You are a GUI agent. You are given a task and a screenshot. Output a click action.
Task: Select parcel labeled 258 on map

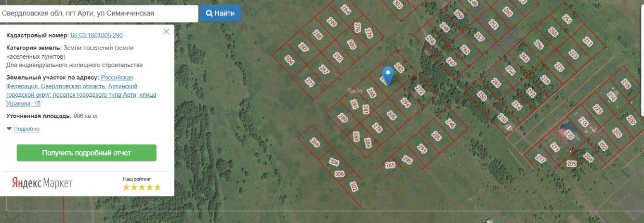pyautogui.click(x=430, y=40)
